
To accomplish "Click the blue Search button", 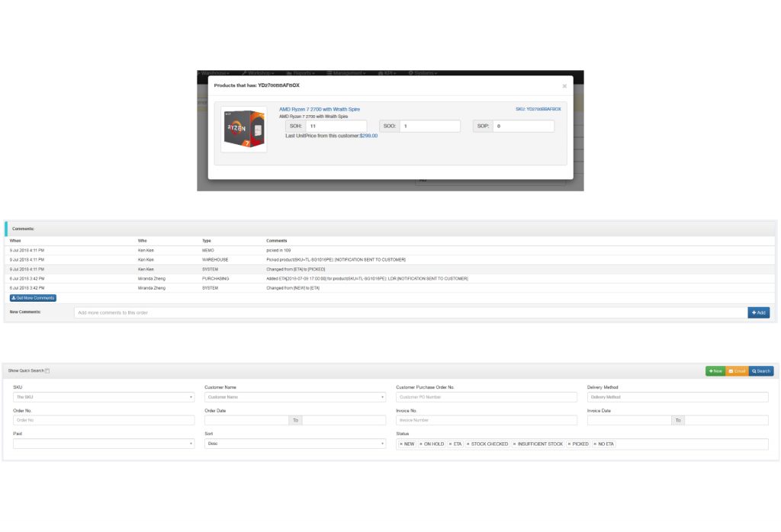I will [761, 371].
